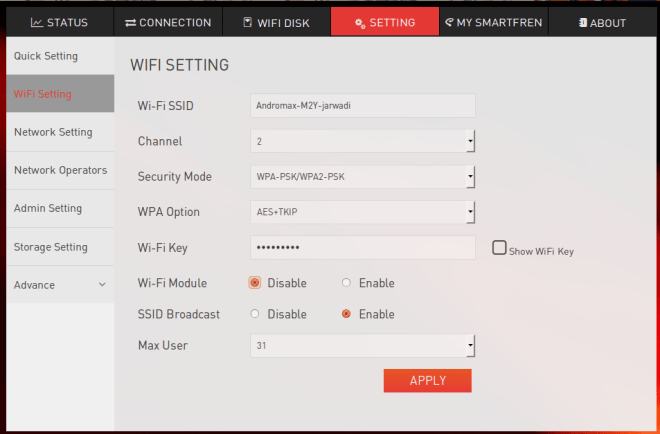Open the ABOUT tab

click(x=602, y=21)
